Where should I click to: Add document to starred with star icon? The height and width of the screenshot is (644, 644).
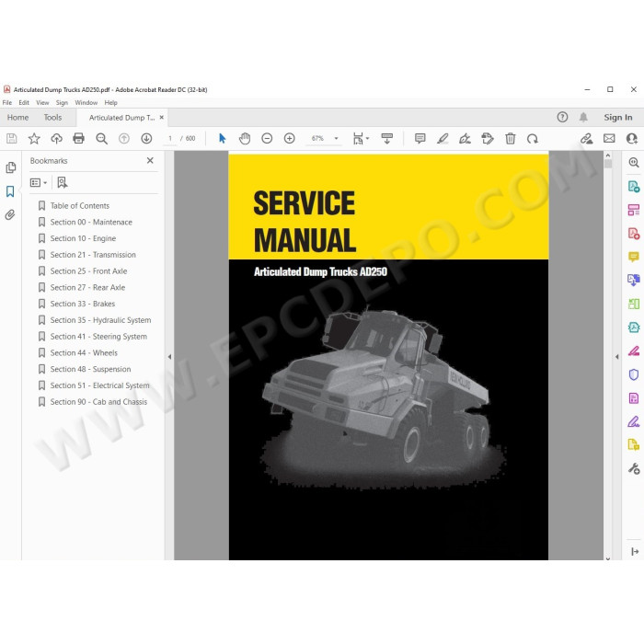coord(34,139)
